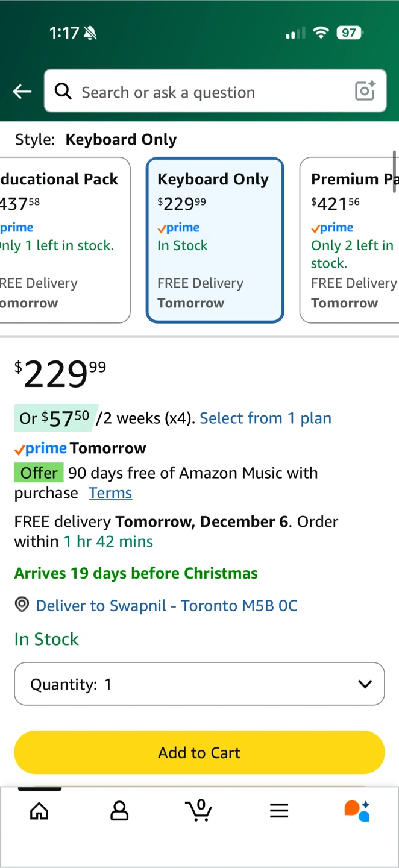Image resolution: width=399 pixels, height=868 pixels.
Task: Tap the search input field
Action: [211, 92]
